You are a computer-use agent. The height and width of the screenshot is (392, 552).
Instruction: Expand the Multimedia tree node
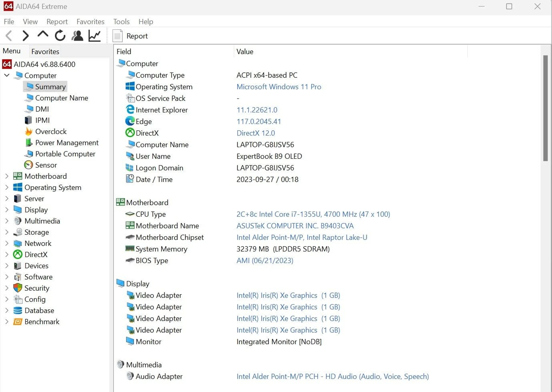pyautogui.click(x=7, y=221)
